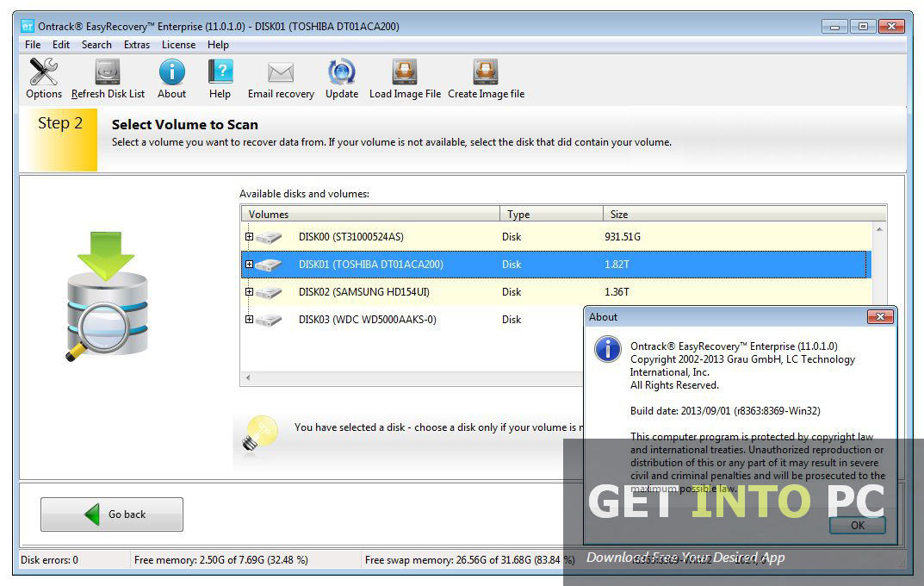This screenshot has width=924, height=586.
Task: Click the 931.51G size cell
Action: coord(623,237)
